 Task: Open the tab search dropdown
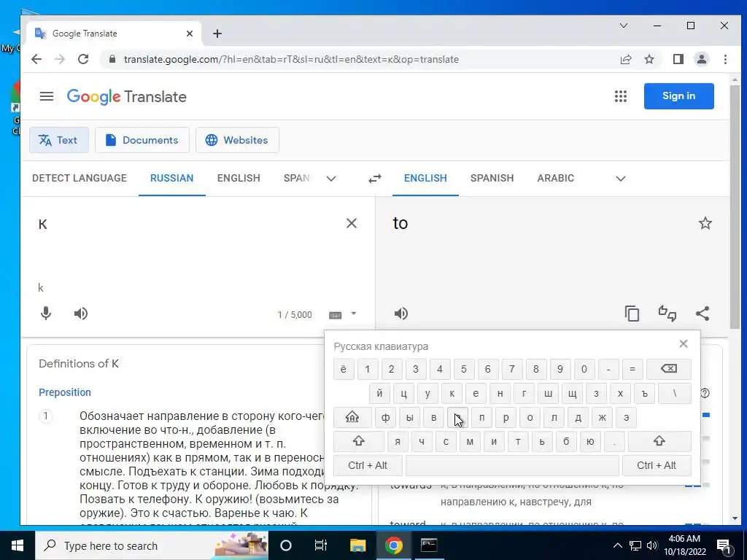coord(623,26)
